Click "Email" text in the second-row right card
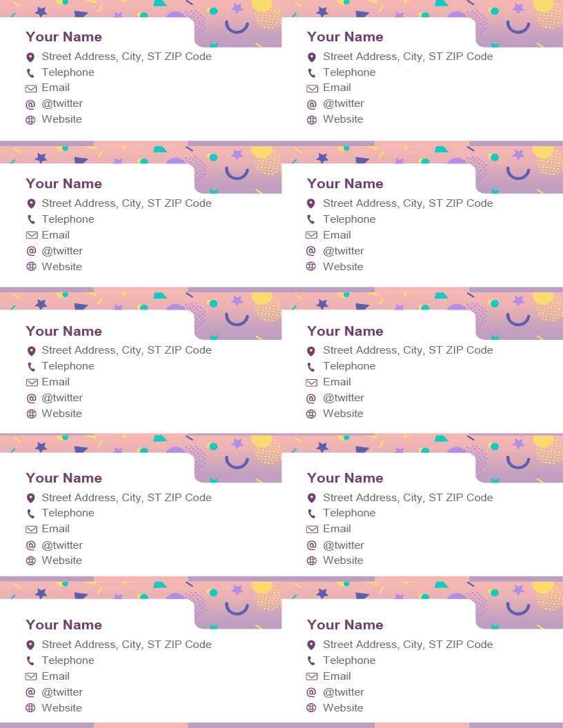 (337, 235)
